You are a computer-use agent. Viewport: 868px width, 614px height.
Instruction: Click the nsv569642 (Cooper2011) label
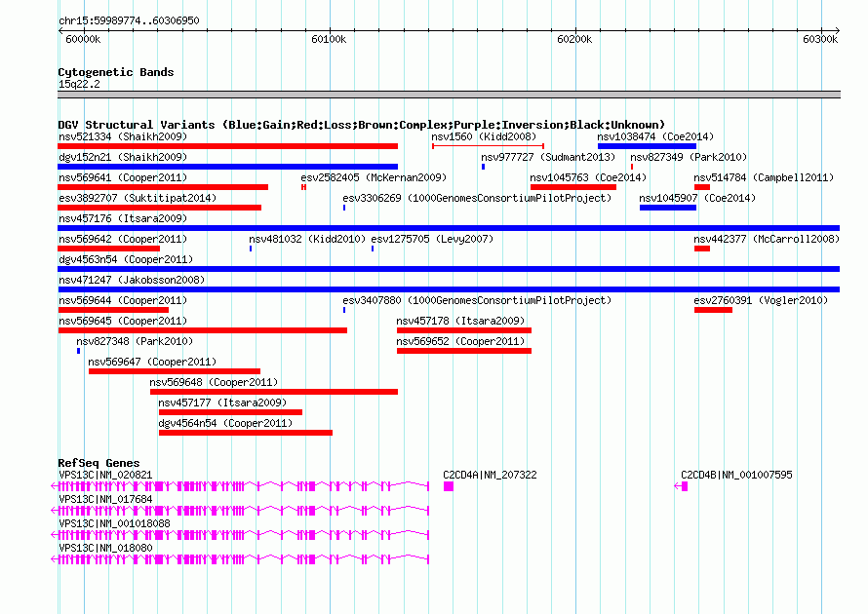123,239
